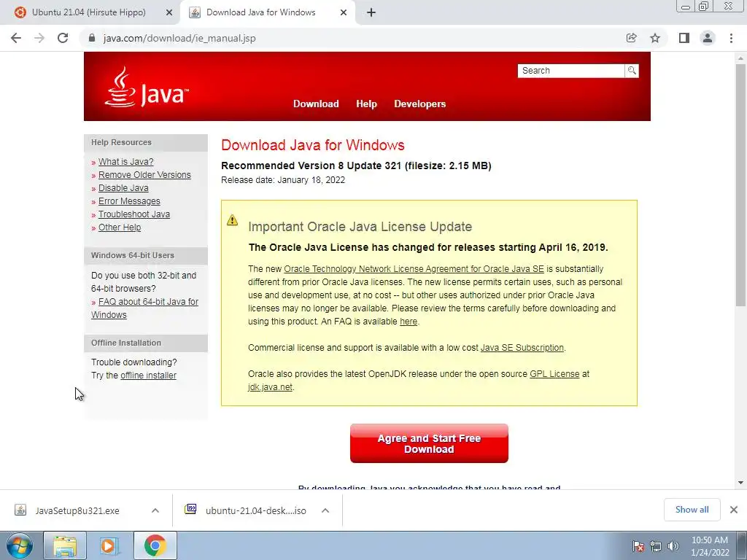The height and width of the screenshot is (560, 747).
Task: Open the Error Messages link
Action: (x=129, y=201)
